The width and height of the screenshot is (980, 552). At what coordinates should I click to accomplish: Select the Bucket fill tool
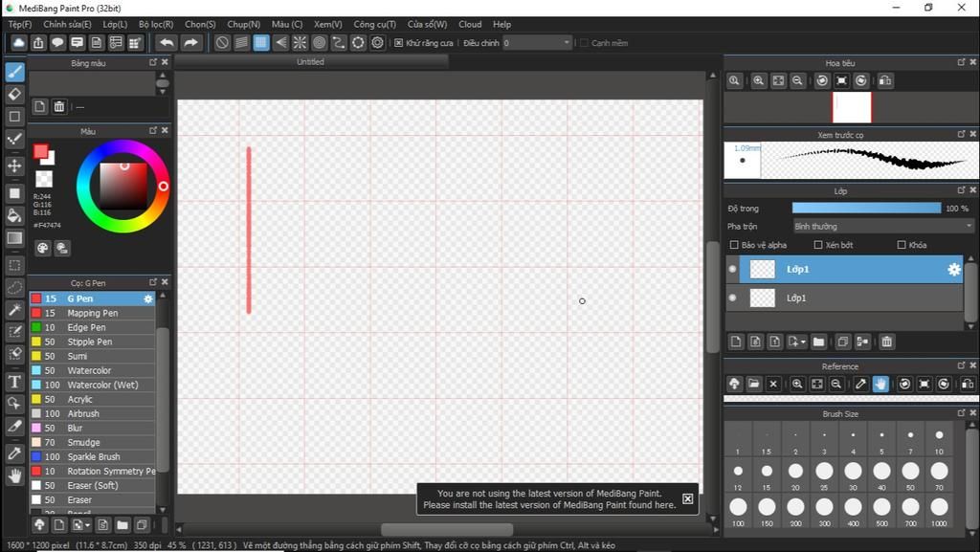(x=15, y=216)
